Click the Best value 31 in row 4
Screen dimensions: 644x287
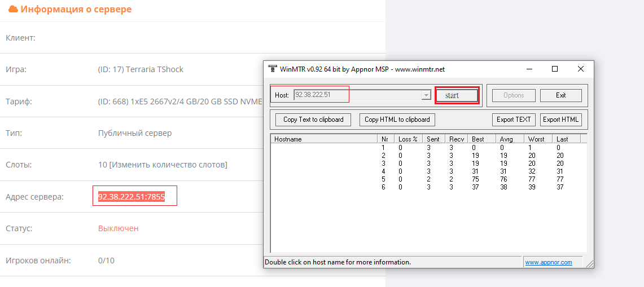(476, 171)
